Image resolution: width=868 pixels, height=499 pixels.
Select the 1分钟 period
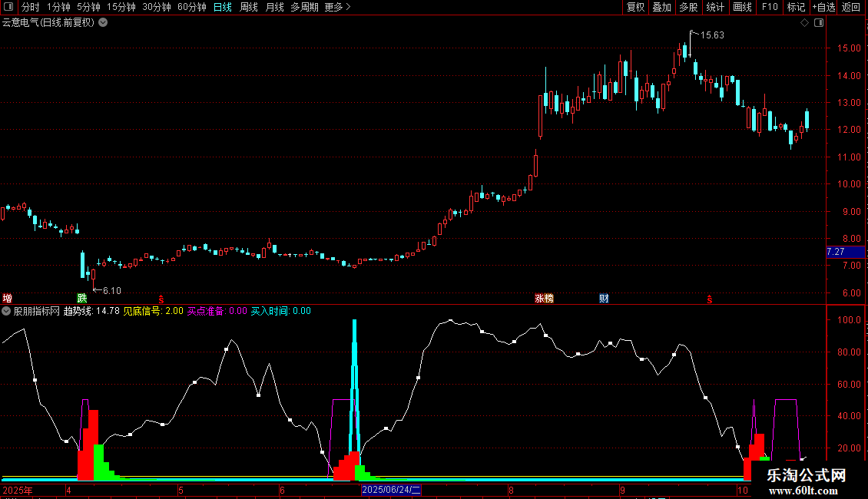58,7
